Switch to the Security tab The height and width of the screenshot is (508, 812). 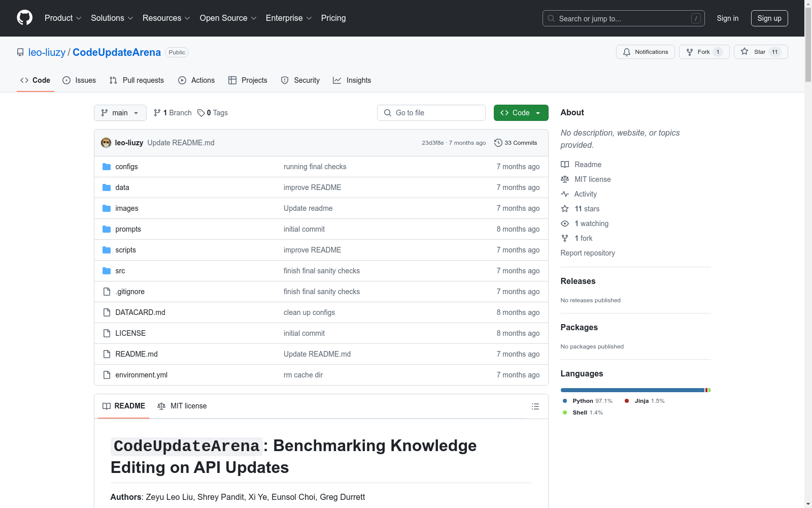pos(300,80)
